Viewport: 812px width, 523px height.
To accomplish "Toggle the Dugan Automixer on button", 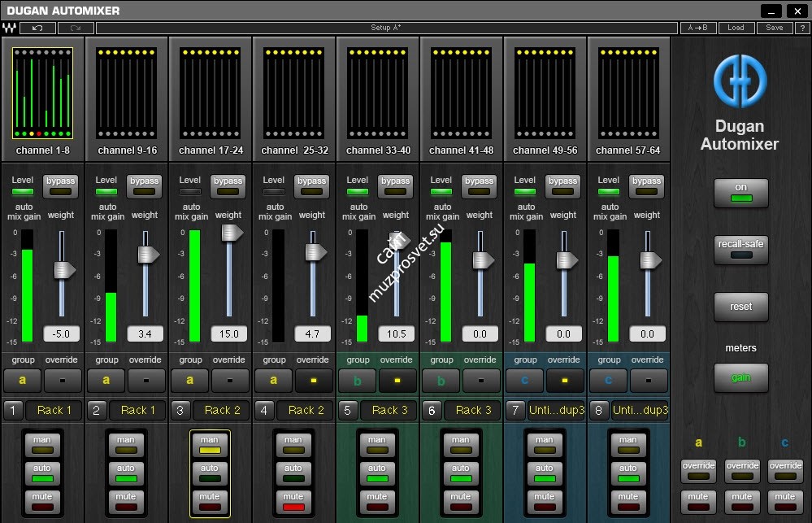I will tap(741, 193).
